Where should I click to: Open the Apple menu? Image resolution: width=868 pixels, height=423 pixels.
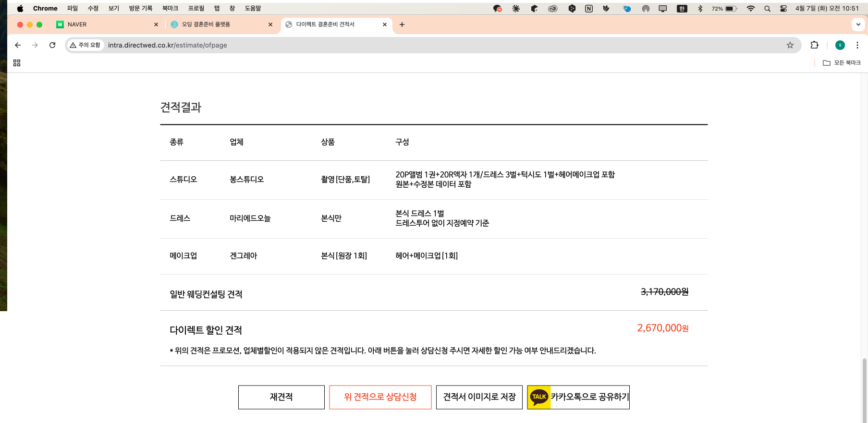20,8
